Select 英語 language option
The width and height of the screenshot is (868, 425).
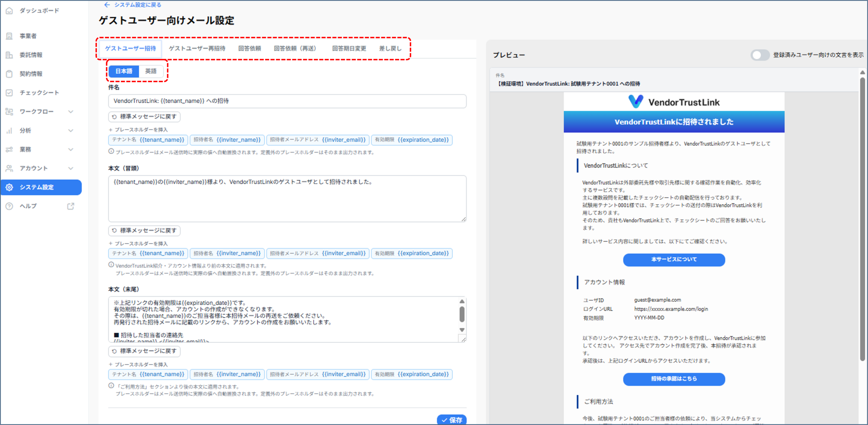(151, 71)
